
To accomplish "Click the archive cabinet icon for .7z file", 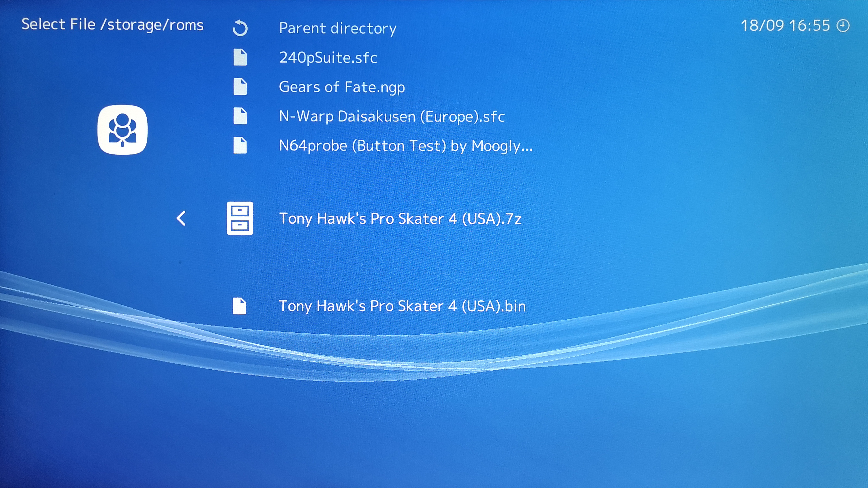I will [x=240, y=218].
